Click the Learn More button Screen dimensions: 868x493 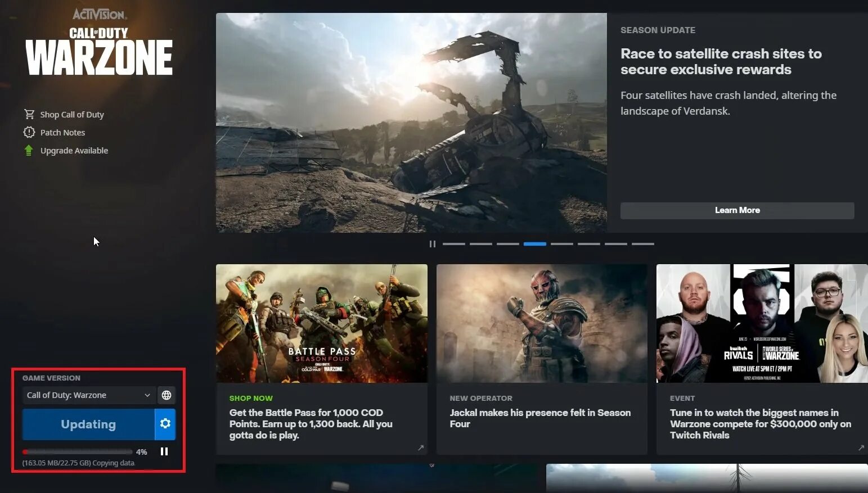point(737,210)
